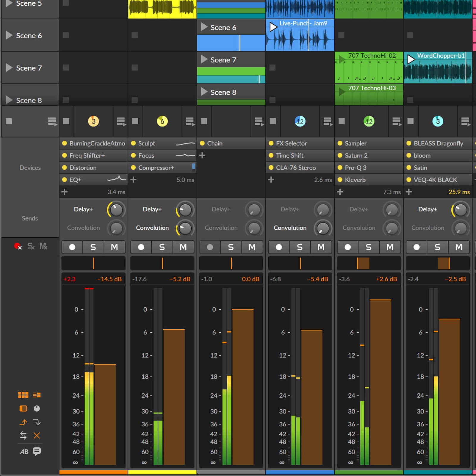Stop clips on the BurningCrackleAtmo track
476x476 pixels.
(x=66, y=121)
